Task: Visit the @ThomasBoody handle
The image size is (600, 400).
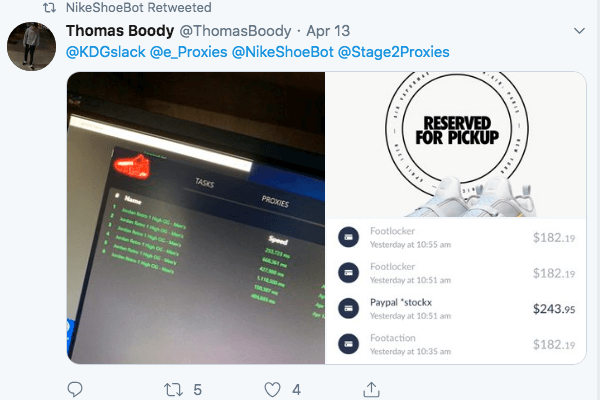Action: pyautogui.click(x=235, y=31)
